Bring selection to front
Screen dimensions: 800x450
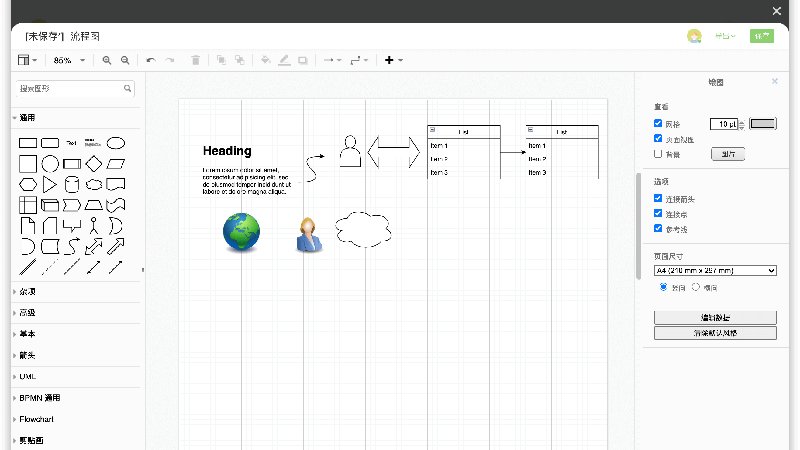point(221,60)
